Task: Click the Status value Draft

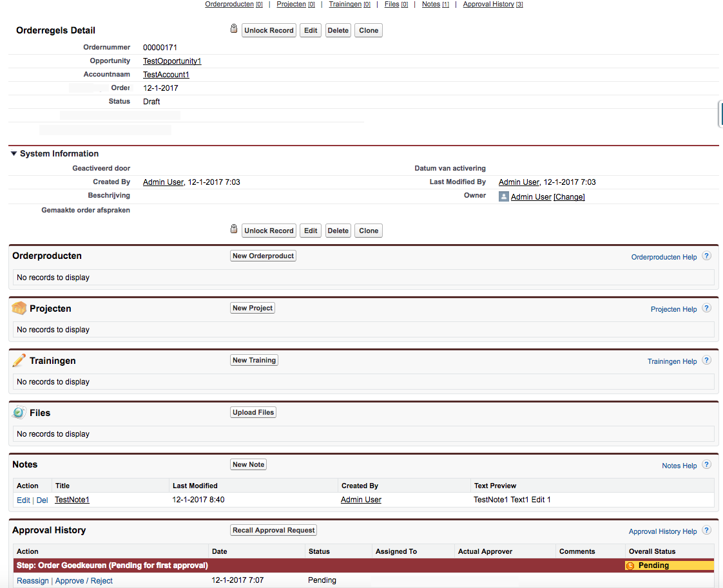Action: point(151,101)
